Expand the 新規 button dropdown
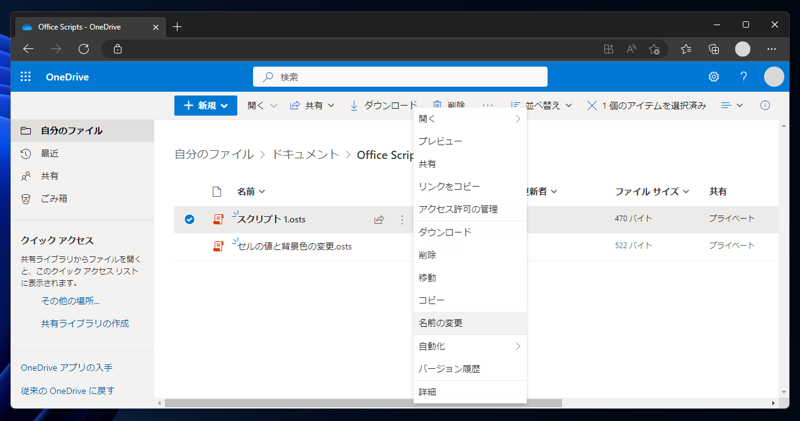Screen dimensions: 800x421 tap(224, 106)
